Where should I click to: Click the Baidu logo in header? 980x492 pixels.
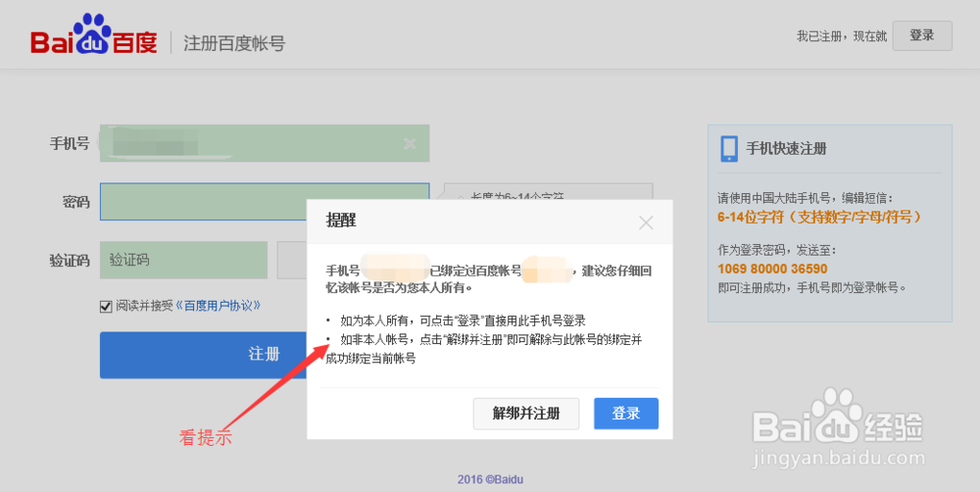coord(94,34)
